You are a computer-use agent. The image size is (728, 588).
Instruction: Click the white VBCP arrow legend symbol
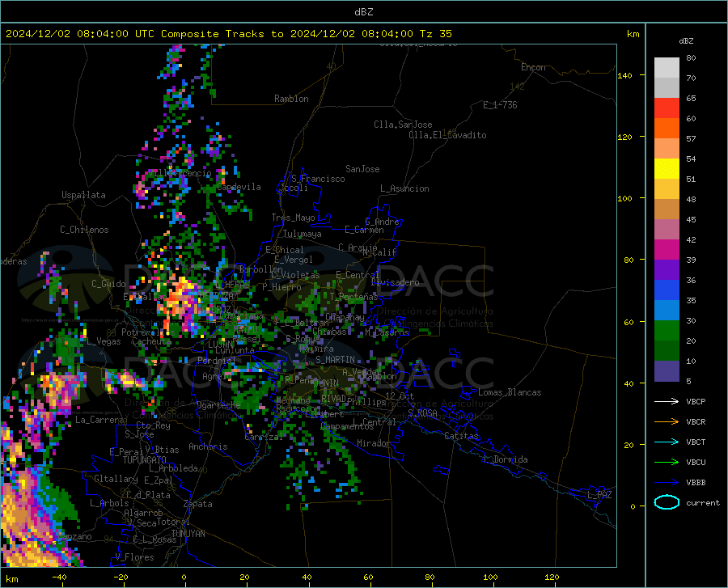[667, 401]
